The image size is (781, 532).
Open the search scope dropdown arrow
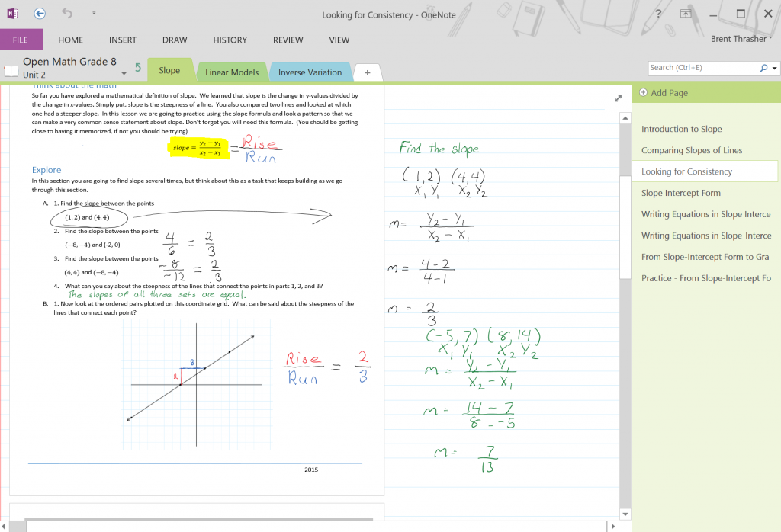tap(775, 68)
